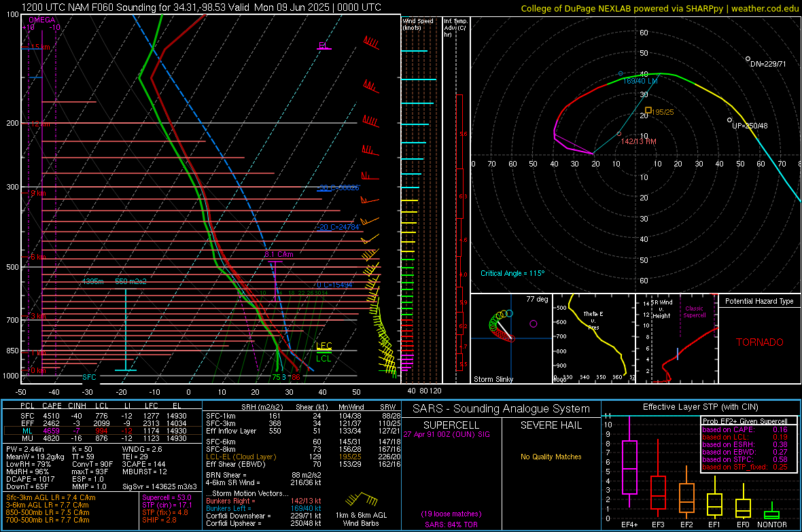Click the 550 m2s2 inflow label
The image size is (802, 532).
[x=130, y=282]
